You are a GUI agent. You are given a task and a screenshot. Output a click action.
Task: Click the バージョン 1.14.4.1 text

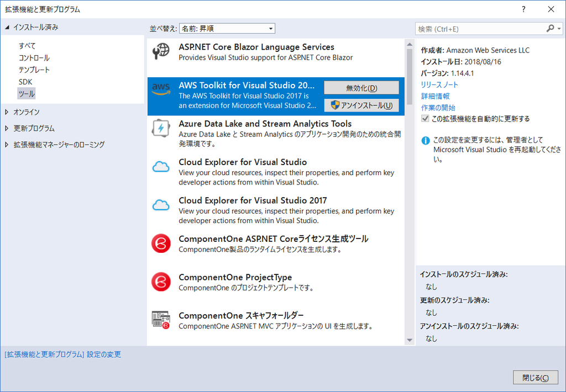click(447, 73)
